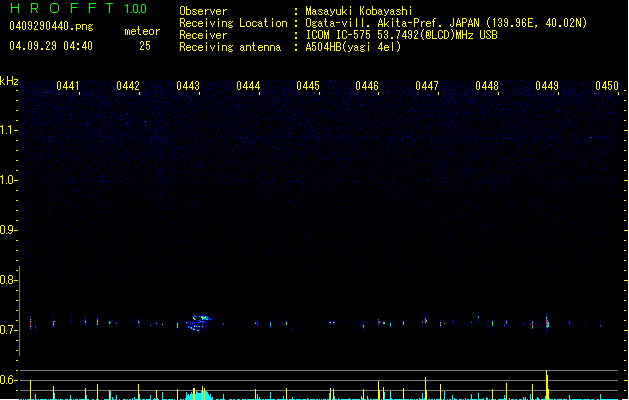This screenshot has height=400, width=629.
Task: Click the meteor label
Action: pos(142,31)
